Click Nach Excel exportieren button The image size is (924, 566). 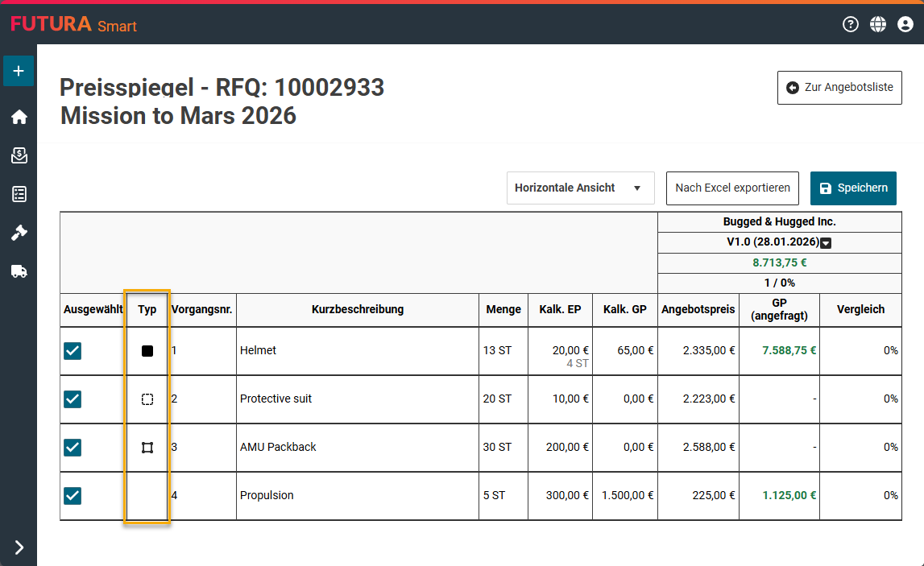(732, 188)
